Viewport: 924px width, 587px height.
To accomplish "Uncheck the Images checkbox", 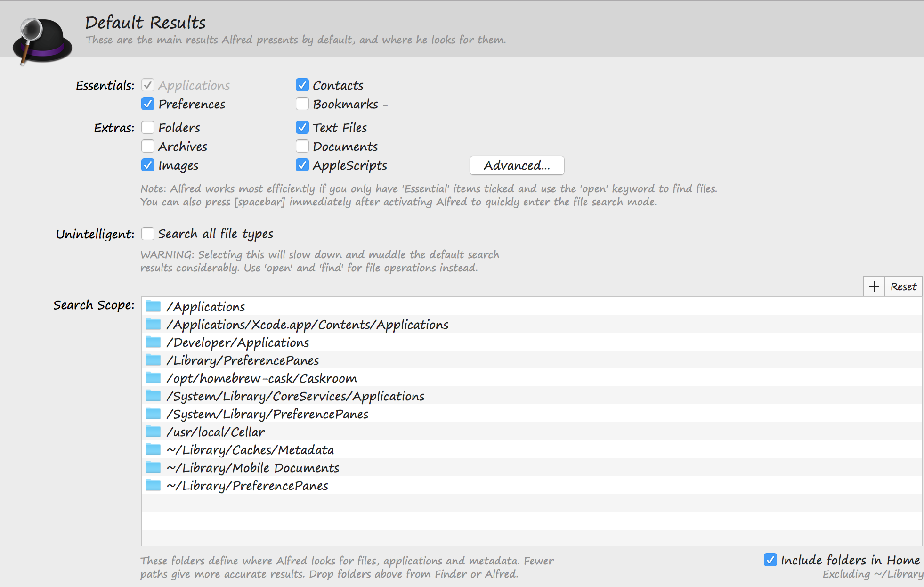I will coord(148,165).
